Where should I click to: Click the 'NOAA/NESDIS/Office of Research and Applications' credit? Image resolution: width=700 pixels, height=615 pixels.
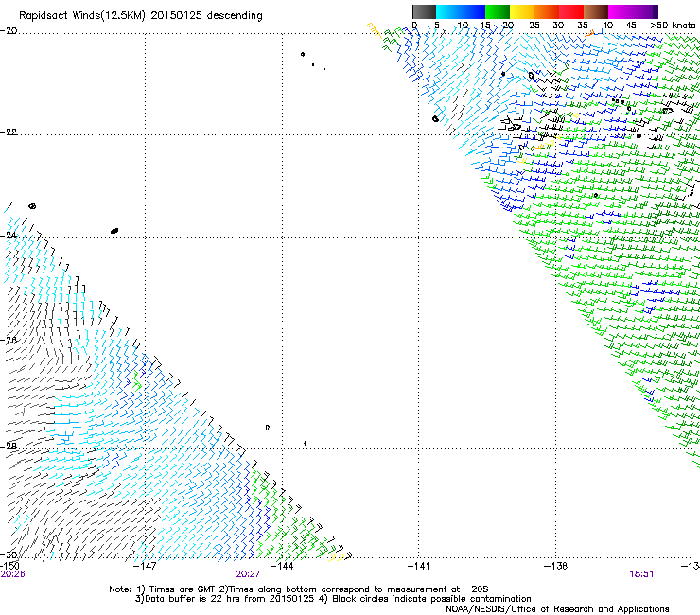(557, 609)
